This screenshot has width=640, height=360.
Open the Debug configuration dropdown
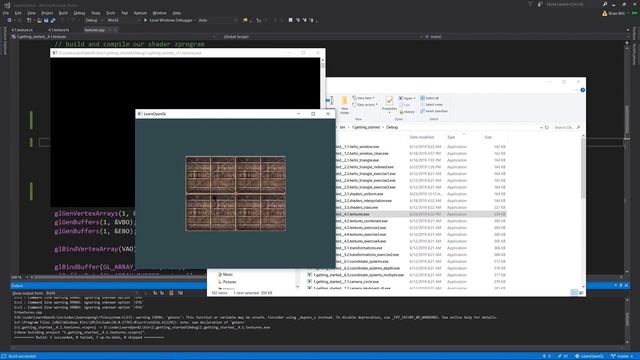pos(93,20)
